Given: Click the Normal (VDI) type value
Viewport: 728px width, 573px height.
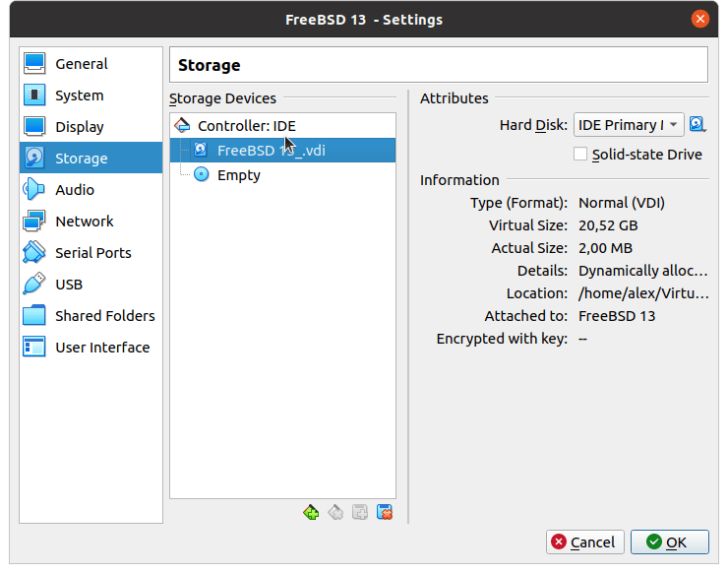Looking at the screenshot, I should 622,203.
